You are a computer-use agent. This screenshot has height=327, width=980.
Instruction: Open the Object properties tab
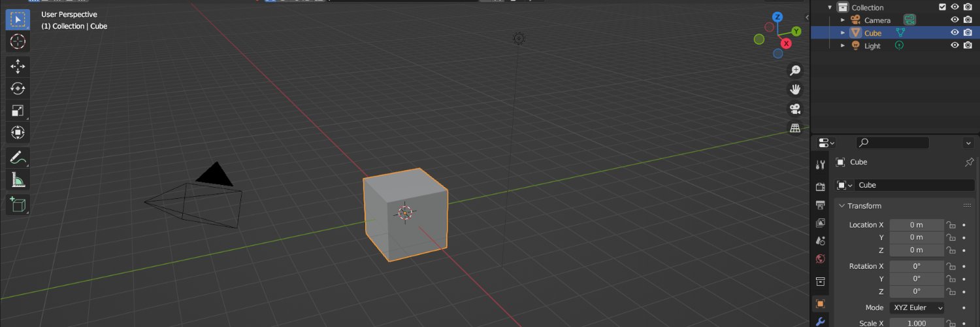(x=821, y=303)
